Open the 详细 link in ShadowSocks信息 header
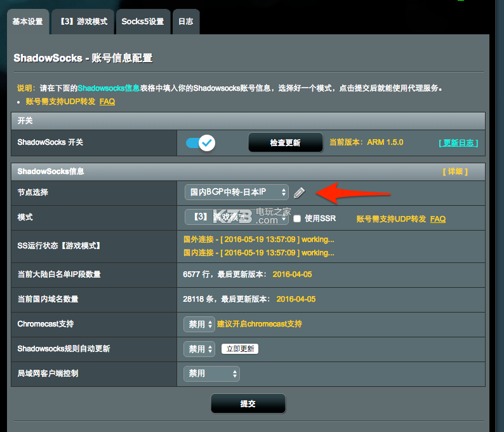The height and width of the screenshot is (432, 504). coord(455,172)
